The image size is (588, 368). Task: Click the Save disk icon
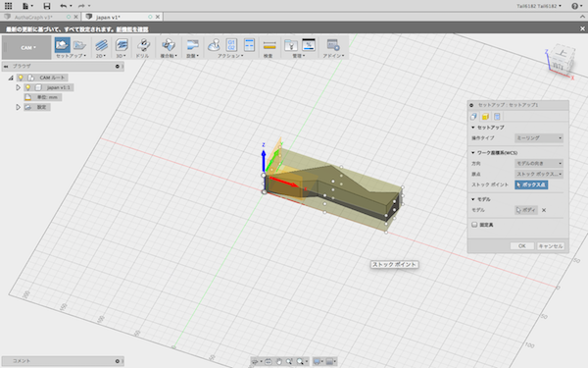tap(46, 6)
